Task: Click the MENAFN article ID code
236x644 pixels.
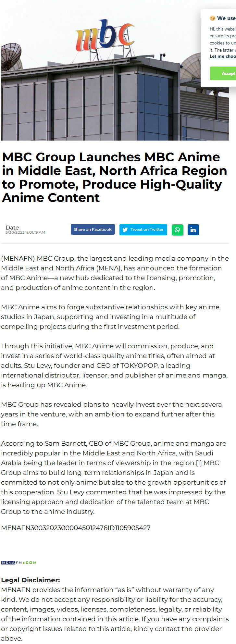Action: tap(76, 528)
